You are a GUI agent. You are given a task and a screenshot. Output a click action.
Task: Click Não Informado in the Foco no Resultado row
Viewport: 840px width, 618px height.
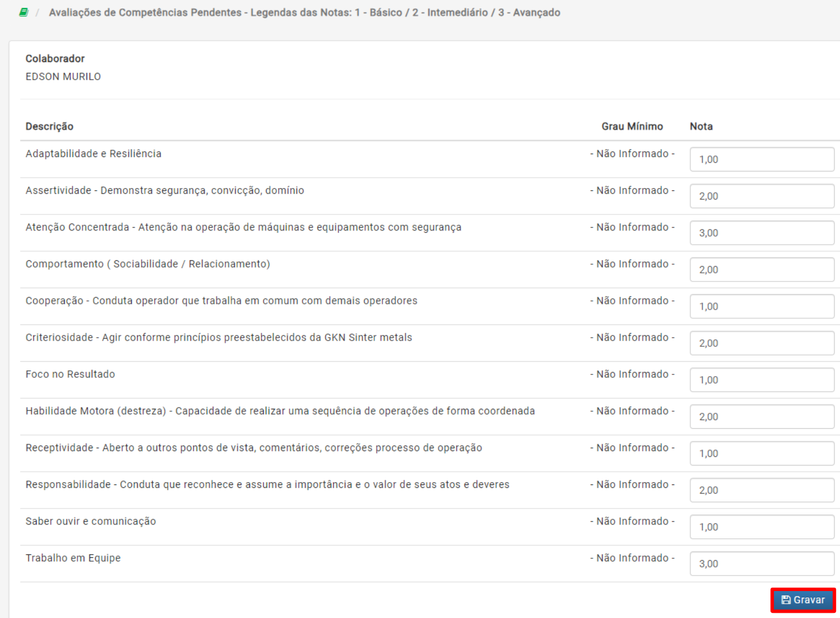point(632,374)
